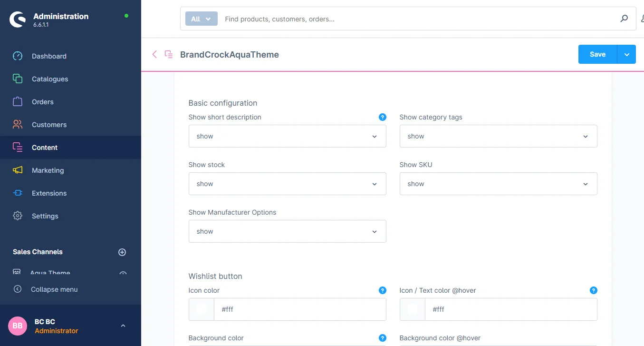Add a sales channel with plus icon

tap(122, 252)
